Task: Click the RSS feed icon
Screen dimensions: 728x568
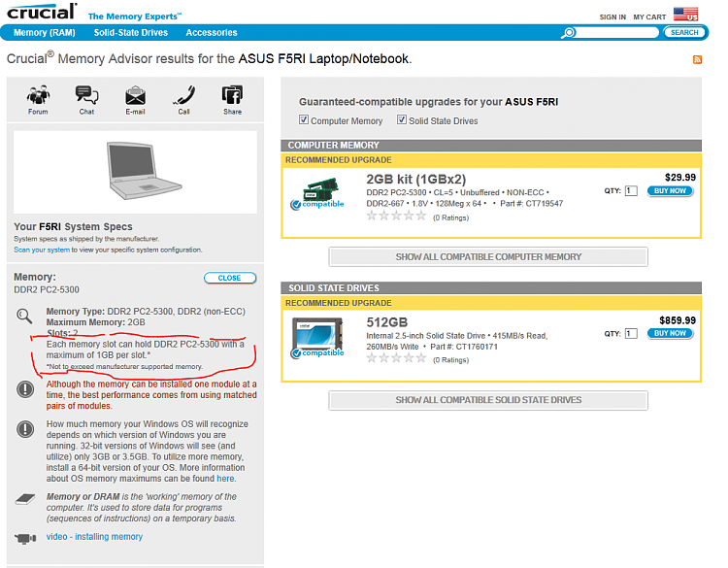Action: tap(697, 59)
